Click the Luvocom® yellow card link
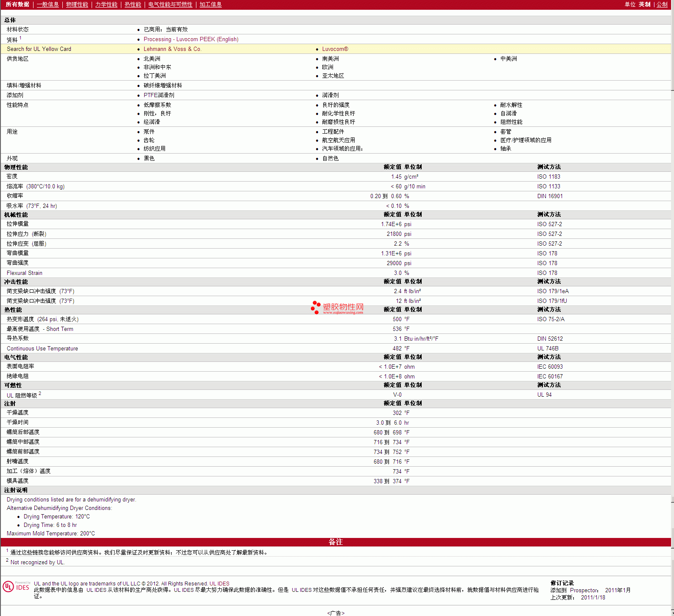Image resolution: width=674 pixels, height=616 pixels. point(335,49)
